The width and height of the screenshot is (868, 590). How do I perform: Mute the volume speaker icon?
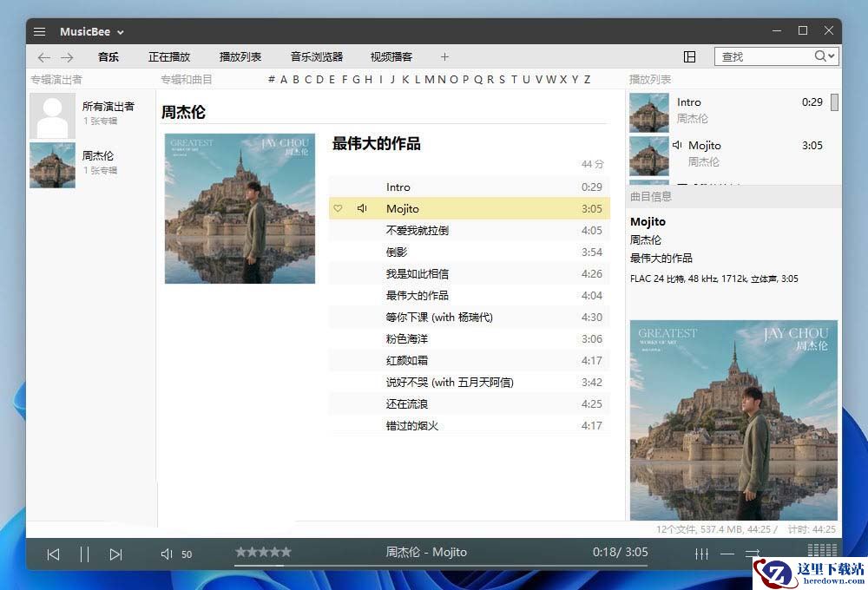(x=167, y=554)
